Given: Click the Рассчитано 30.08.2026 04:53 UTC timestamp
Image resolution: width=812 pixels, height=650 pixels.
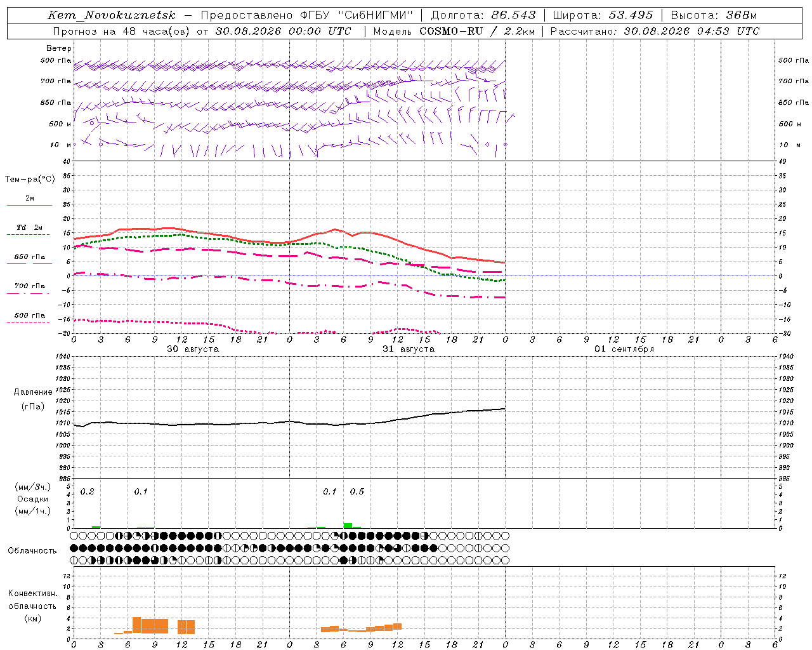Looking at the screenshot, I should coord(655,31).
